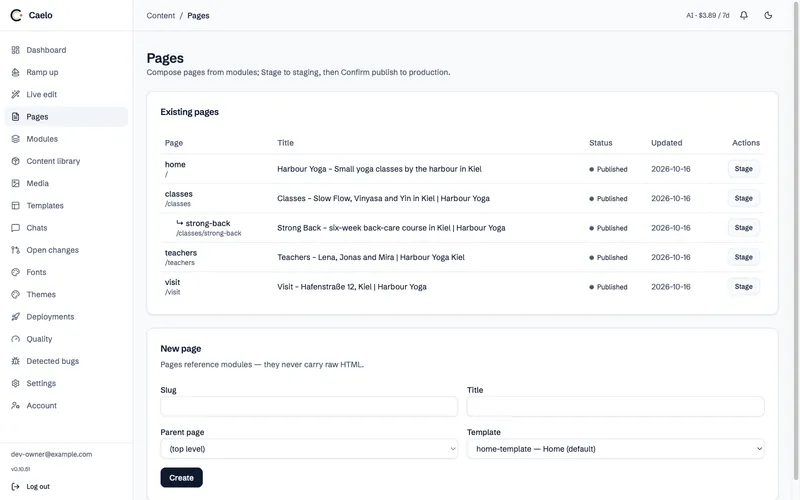Stage the strong-back page
Screen dimensions: 800x500
click(x=743, y=228)
